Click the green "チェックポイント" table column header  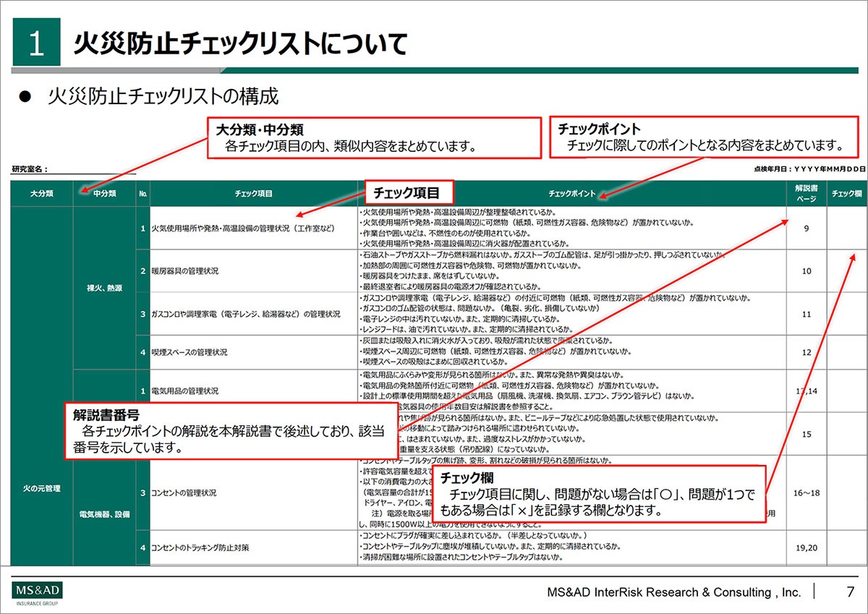pos(571,194)
